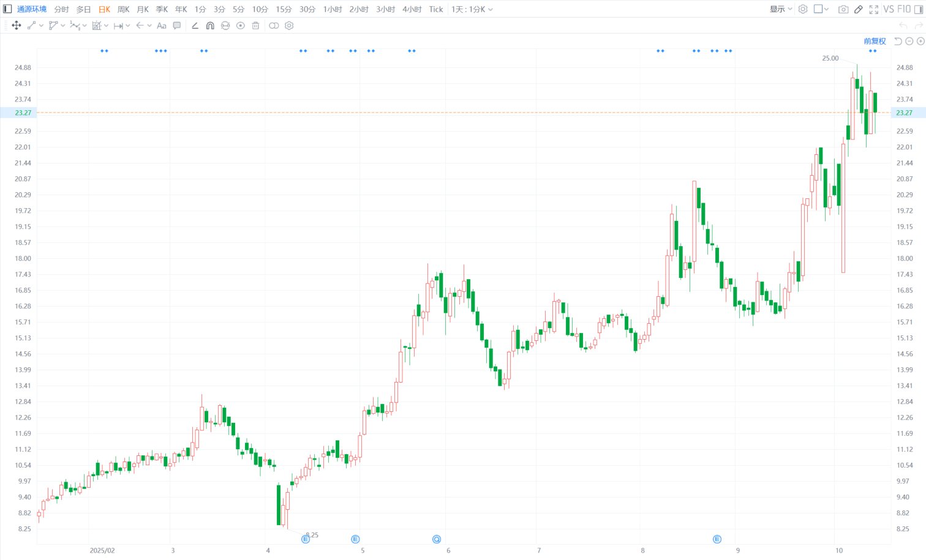Click the 通源环境 stock name

point(32,9)
